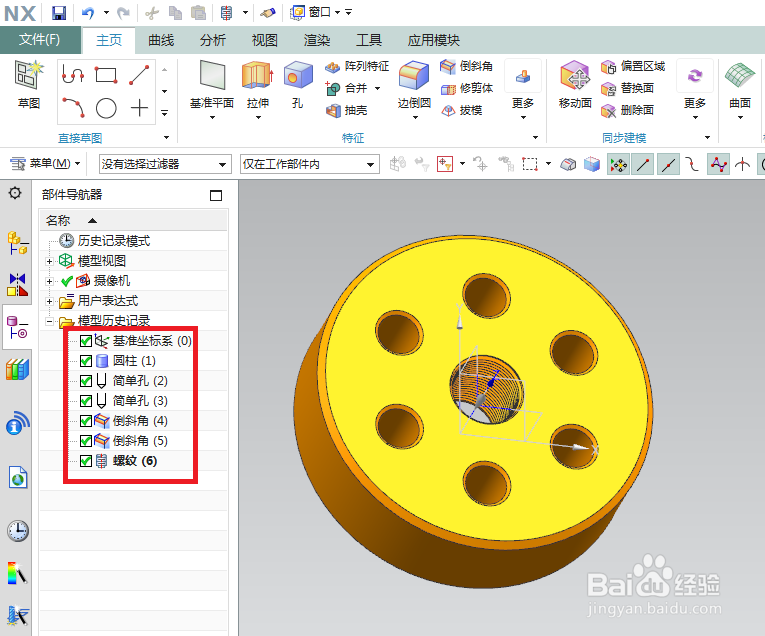Toggle the midpoint snap option

(x=668, y=164)
